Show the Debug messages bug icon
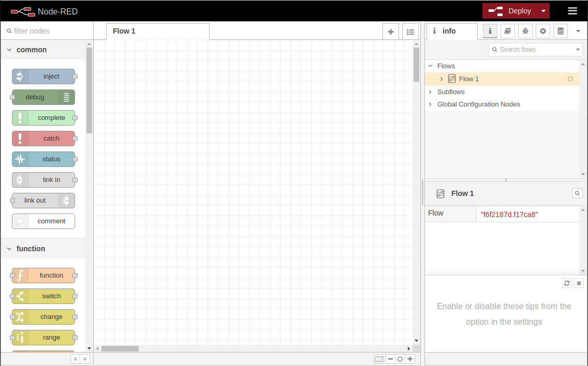588x366 pixels. click(x=525, y=31)
